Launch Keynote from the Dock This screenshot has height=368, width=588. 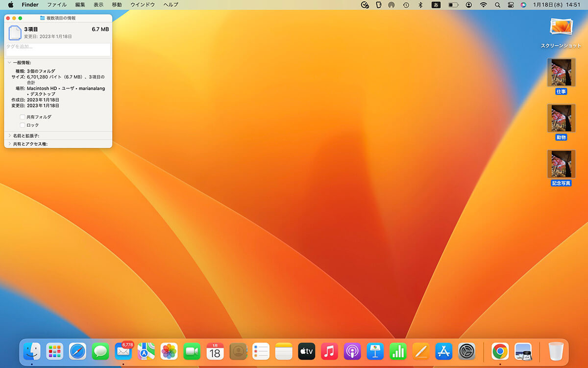click(x=375, y=351)
